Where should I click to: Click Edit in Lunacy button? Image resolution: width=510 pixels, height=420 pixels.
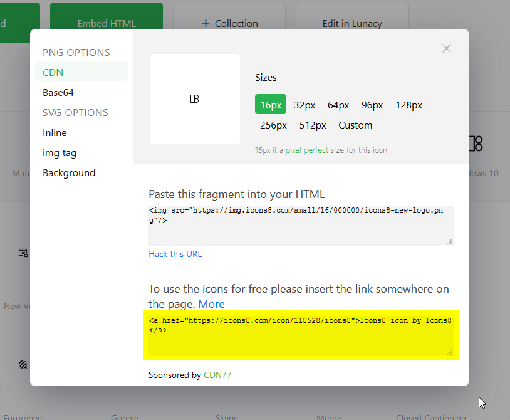352,16
